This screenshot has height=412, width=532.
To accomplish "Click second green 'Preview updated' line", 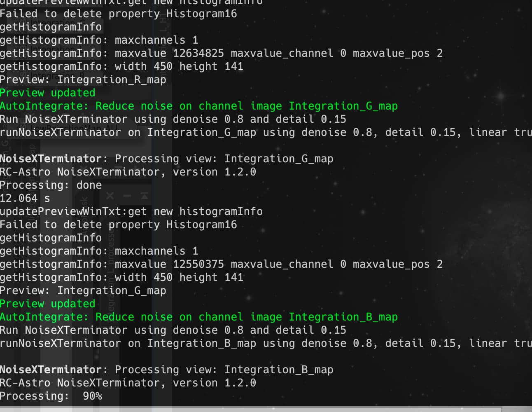I will (x=48, y=304).
